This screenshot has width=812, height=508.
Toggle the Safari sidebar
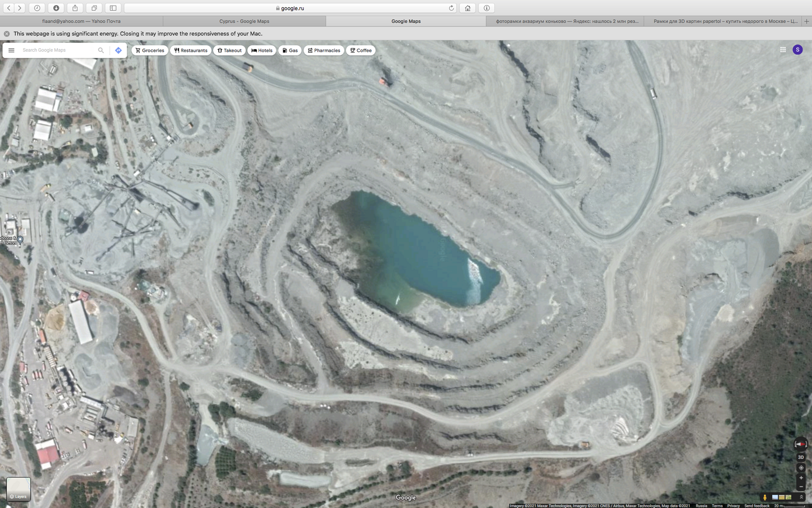[113, 8]
